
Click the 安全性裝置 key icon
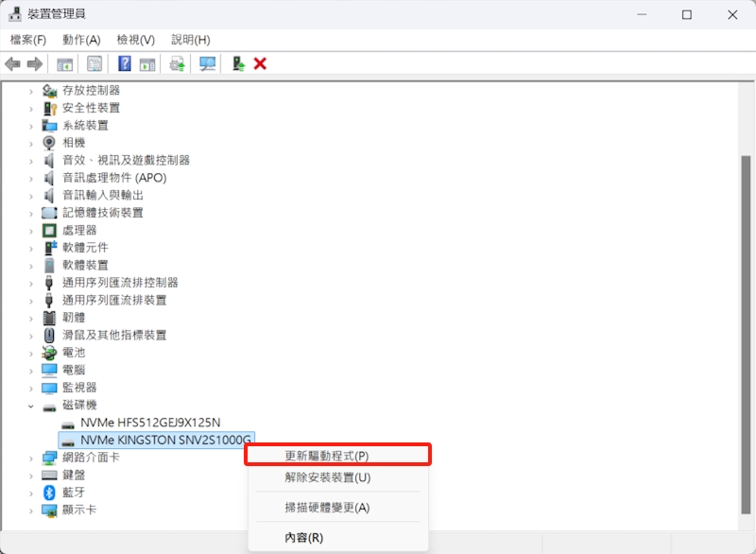coord(49,108)
